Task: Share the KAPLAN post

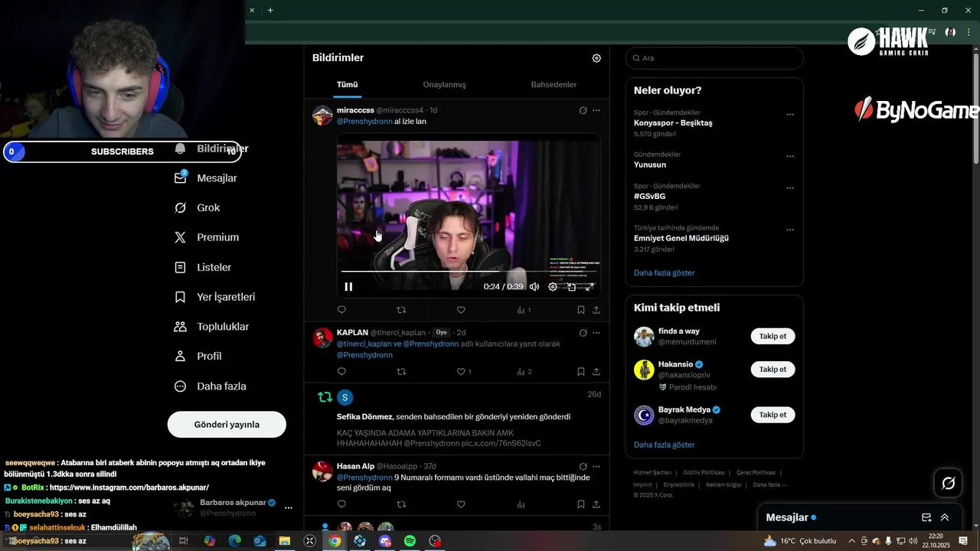Action: coord(596,372)
